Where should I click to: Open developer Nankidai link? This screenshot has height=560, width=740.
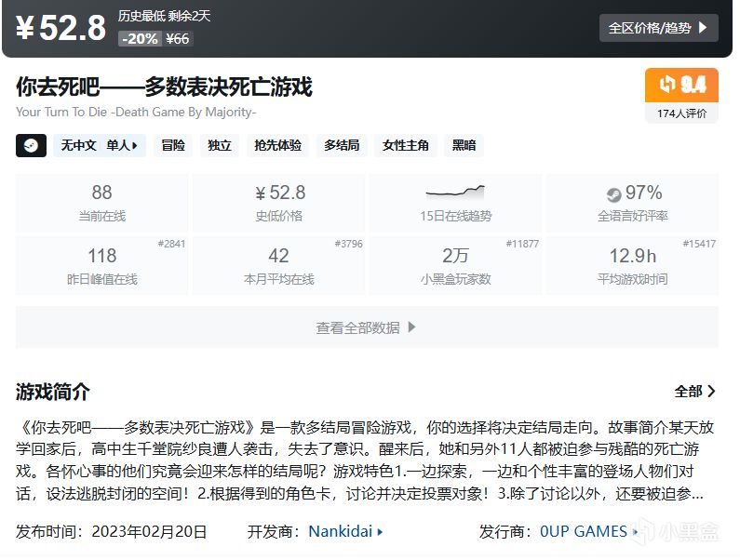tap(345, 532)
